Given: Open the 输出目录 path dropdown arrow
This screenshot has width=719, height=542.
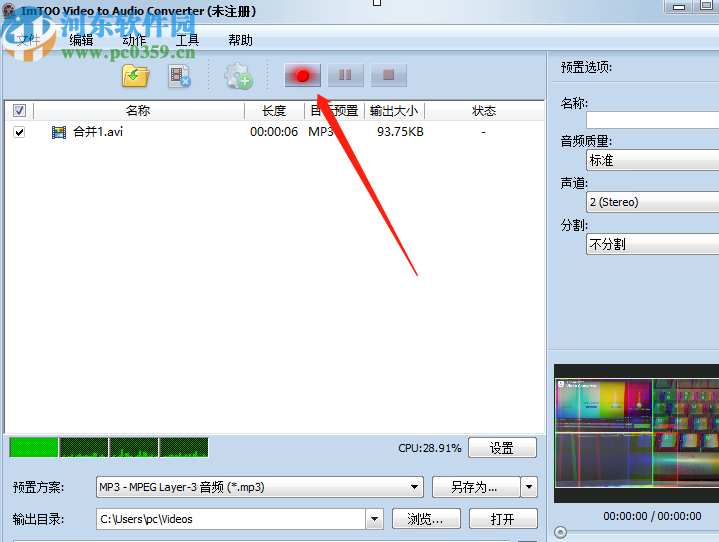Looking at the screenshot, I should coord(374,519).
